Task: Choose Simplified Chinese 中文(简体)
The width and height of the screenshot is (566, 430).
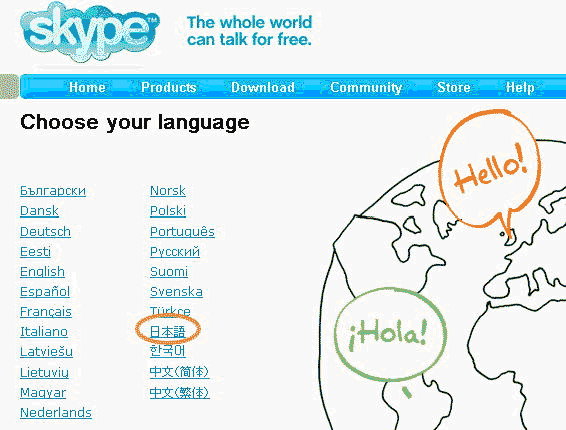Action: click(179, 372)
